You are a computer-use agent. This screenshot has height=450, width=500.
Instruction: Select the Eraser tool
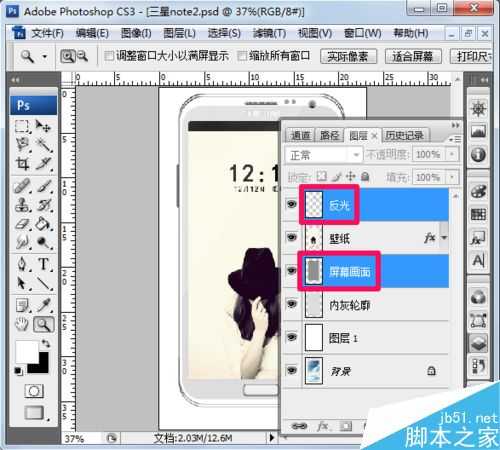coord(22,224)
